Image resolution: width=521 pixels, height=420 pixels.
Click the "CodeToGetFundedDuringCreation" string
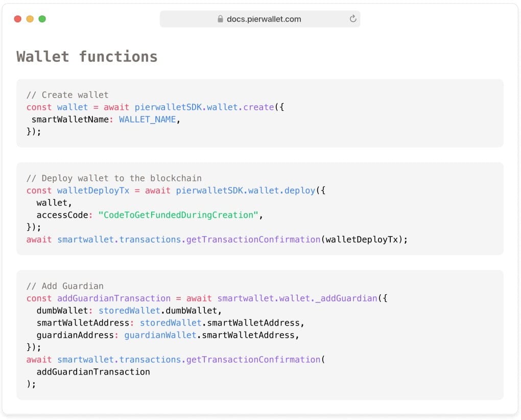(178, 215)
